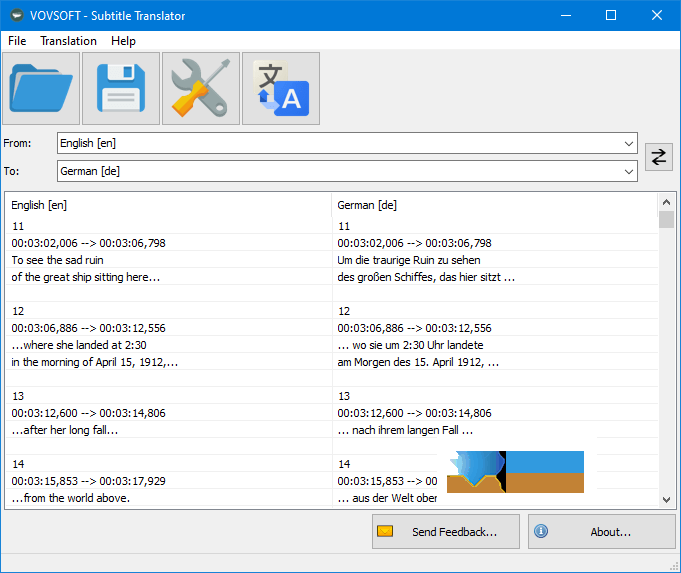Maximize the Subtitle Translator window
Screen dimensions: 681x573
point(611,16)
